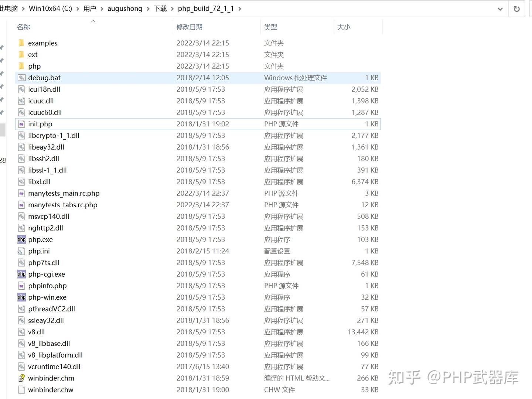Select the file named v8_libplatform.dll
Screen dimensions: 532x399
(55, 355)
